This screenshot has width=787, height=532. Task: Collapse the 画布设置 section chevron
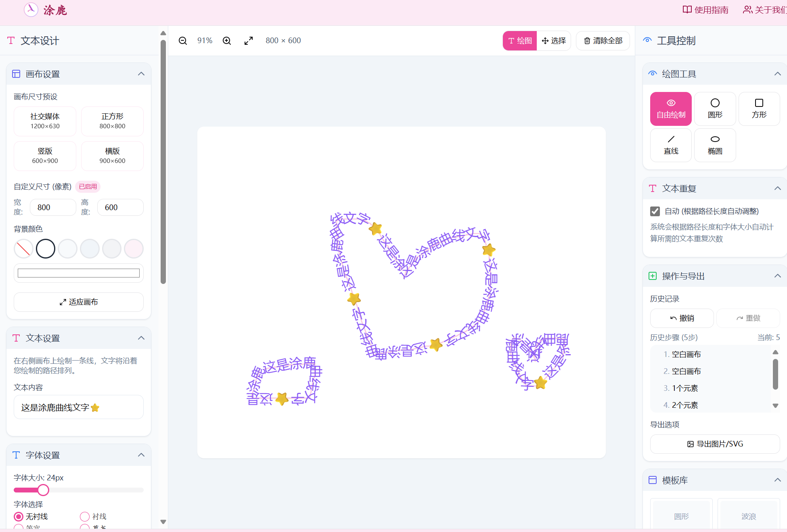[141, 74]
